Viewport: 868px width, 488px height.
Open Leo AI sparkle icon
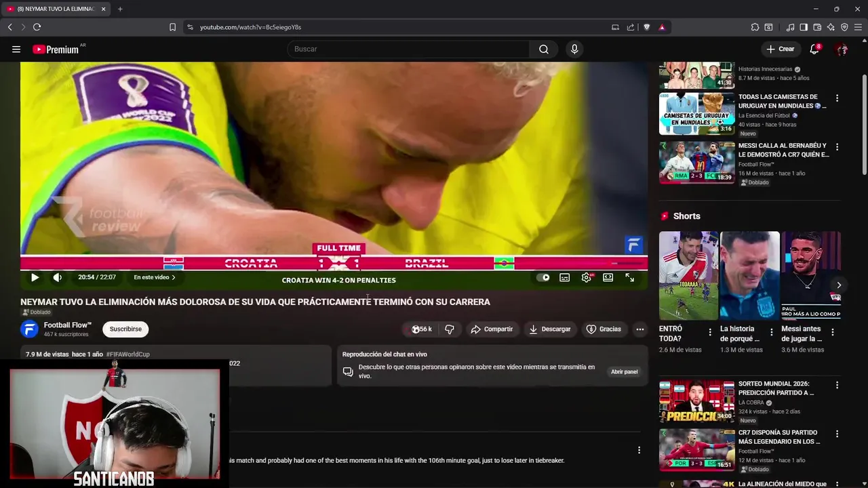click(831, 27)
